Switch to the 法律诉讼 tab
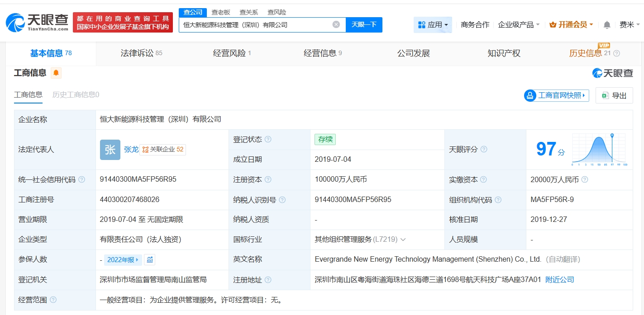Screen dimensions: 644x315 tap(141, 53)
